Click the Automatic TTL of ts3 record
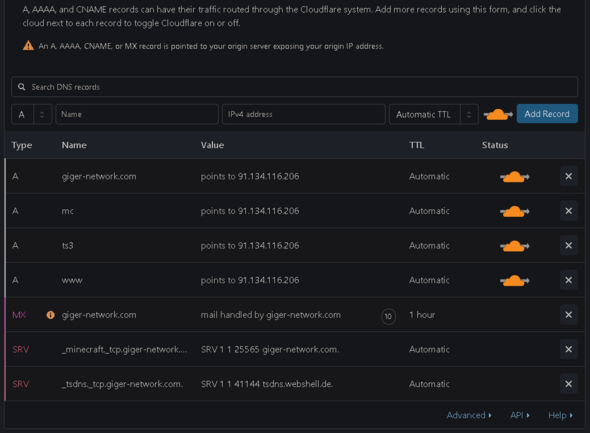This screenshot has width=590, height=433. 429,246
